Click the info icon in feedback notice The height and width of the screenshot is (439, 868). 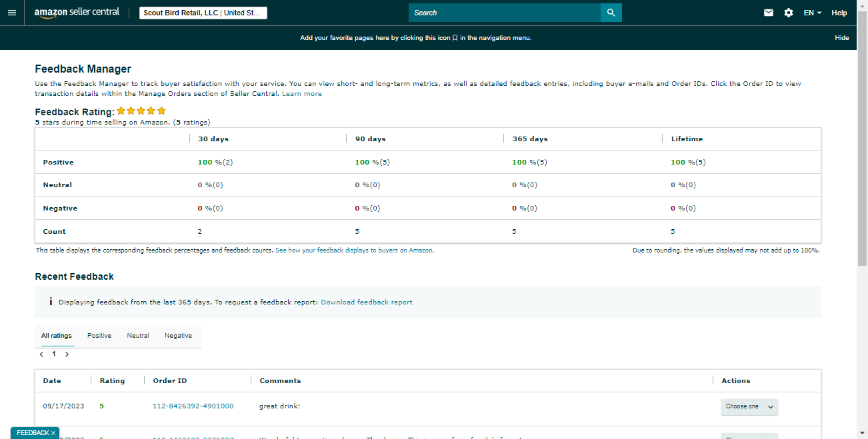(x=51, y=302)
